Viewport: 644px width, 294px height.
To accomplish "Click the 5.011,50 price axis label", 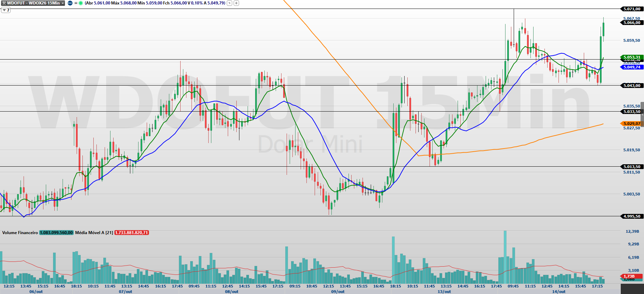I will coord(632,172).
